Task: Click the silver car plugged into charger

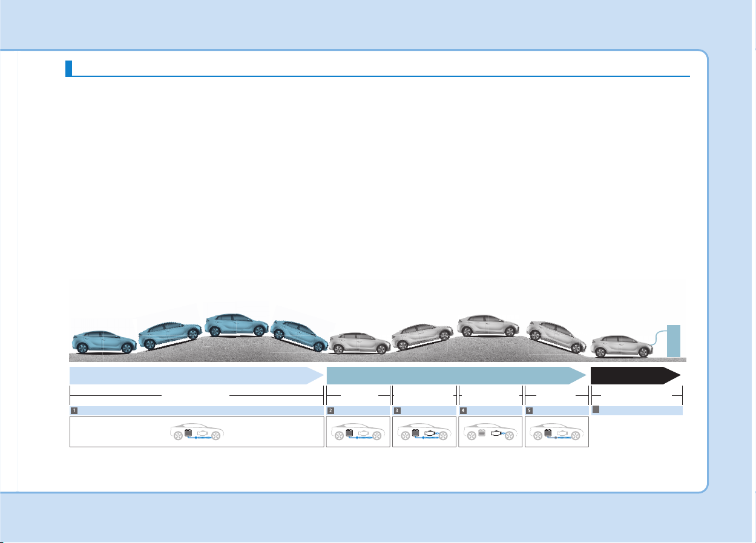Action: click(x=622, y=346)
